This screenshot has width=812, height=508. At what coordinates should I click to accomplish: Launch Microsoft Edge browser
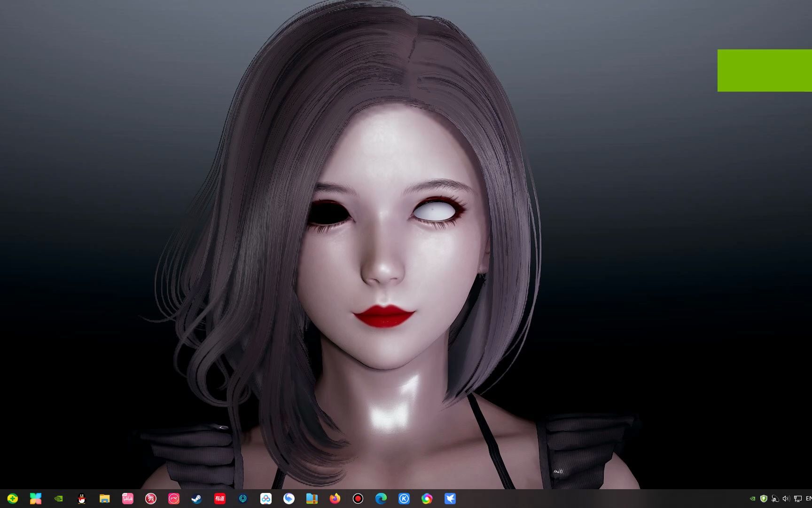381,499
